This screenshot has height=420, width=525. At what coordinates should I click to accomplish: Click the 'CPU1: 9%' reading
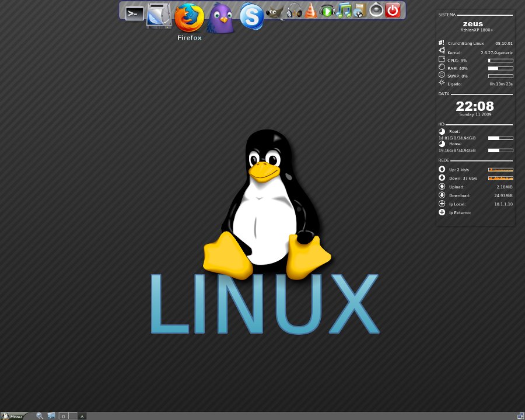pyautogui.click(x=457, y=61)
